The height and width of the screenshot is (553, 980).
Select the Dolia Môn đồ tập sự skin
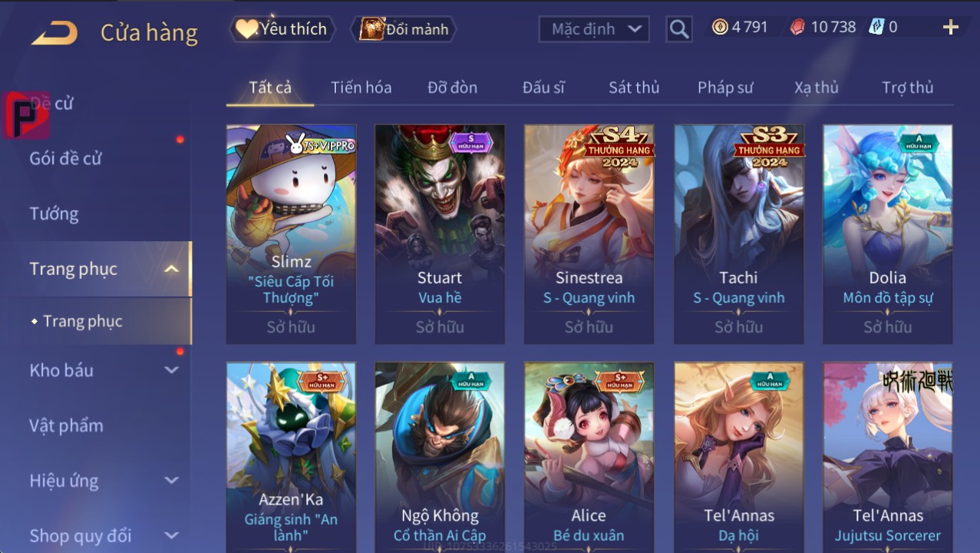888,234
